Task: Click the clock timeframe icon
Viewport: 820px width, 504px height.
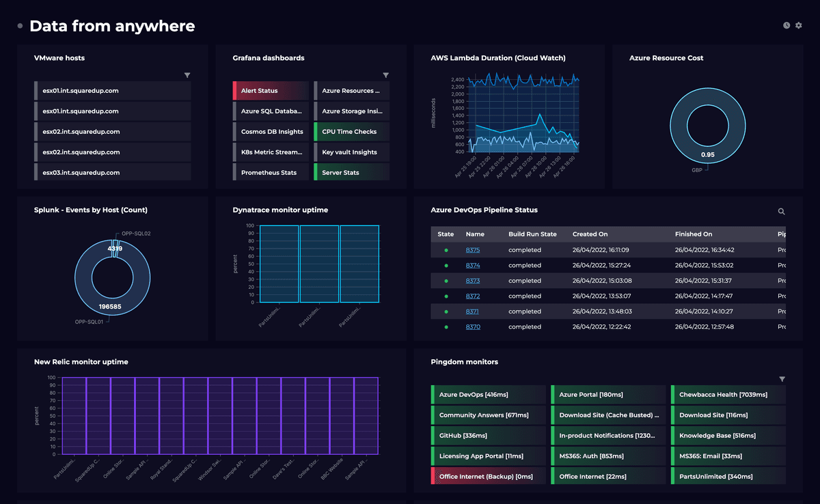Action: (787, 25)
